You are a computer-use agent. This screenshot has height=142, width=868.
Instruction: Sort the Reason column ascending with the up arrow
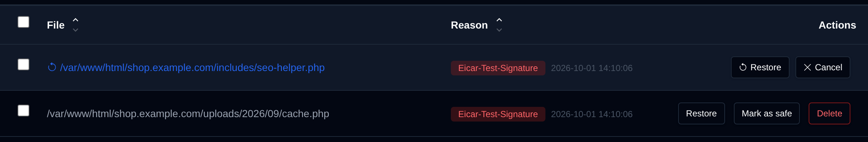pyautogui.click(x=499, y=20)
